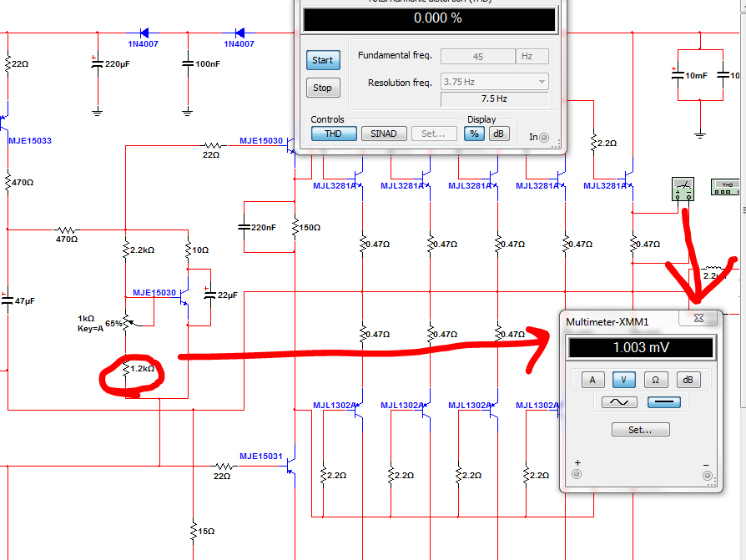Select the 65% potentiometer setting label
The height and width of the screenshot is (560, 746).
point(113,324)
